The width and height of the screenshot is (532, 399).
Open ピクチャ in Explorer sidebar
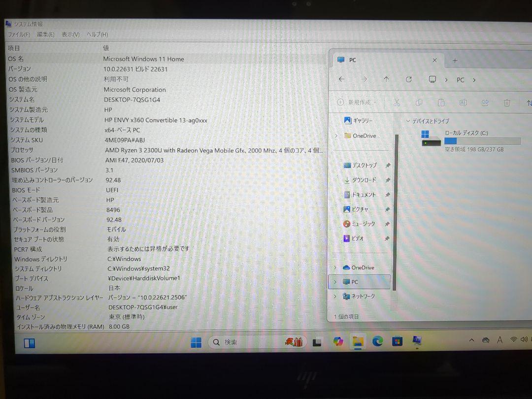(x=356, y=209)
